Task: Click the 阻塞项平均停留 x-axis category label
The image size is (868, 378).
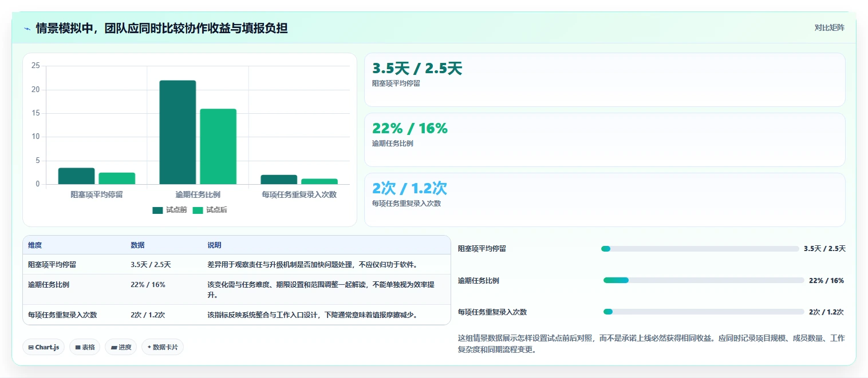Action: pyautogui.click(x=97, y=194)
